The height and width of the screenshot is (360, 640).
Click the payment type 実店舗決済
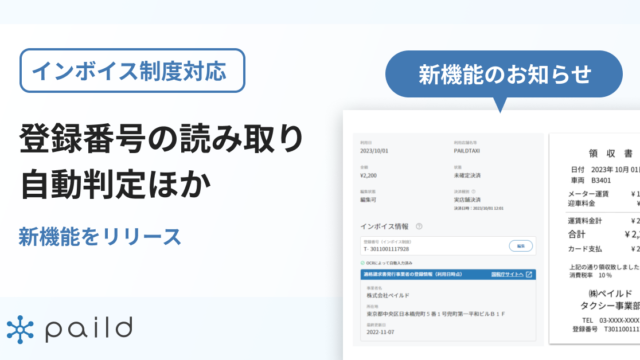(x=467, y=200)
